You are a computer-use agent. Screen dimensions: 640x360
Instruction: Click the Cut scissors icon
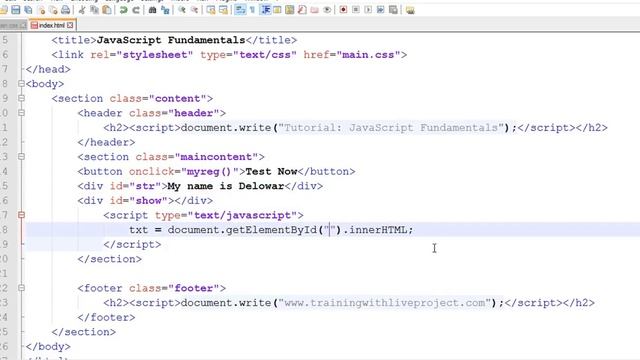click(x=82, y=10)
